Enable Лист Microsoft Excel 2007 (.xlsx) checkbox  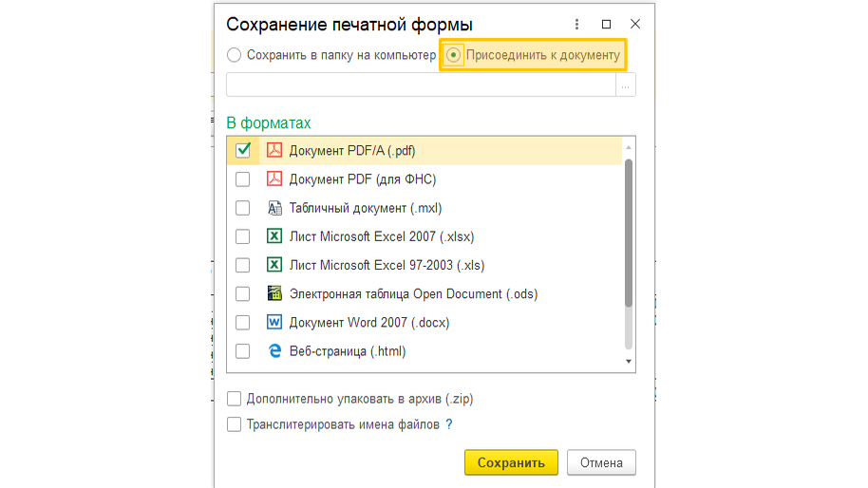coord(242,236)
